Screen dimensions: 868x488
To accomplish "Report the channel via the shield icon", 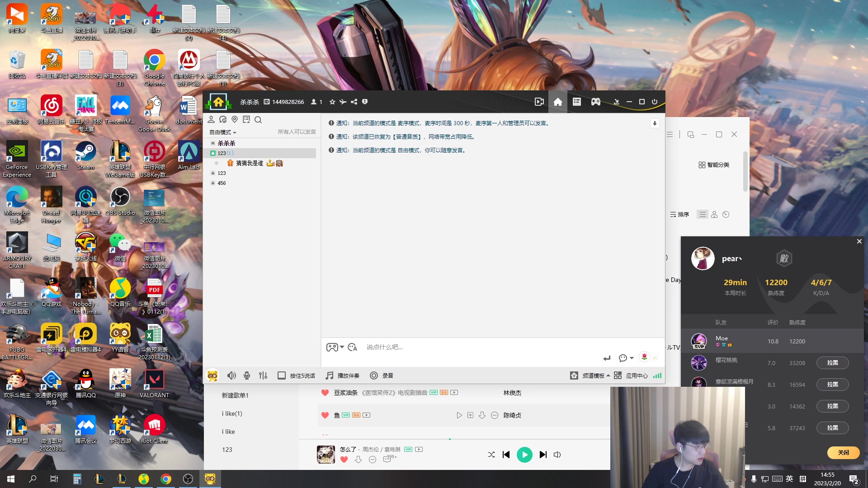I will coord(365,102).
